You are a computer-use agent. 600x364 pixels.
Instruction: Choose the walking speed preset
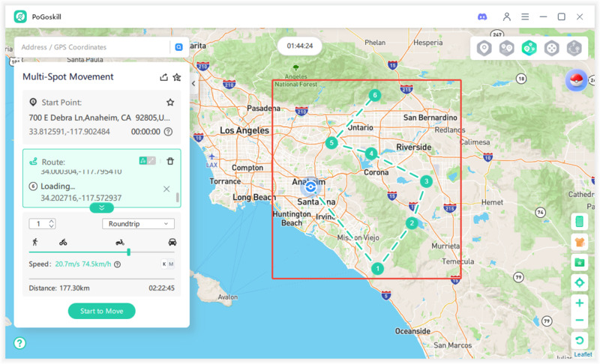click(34, 242)
